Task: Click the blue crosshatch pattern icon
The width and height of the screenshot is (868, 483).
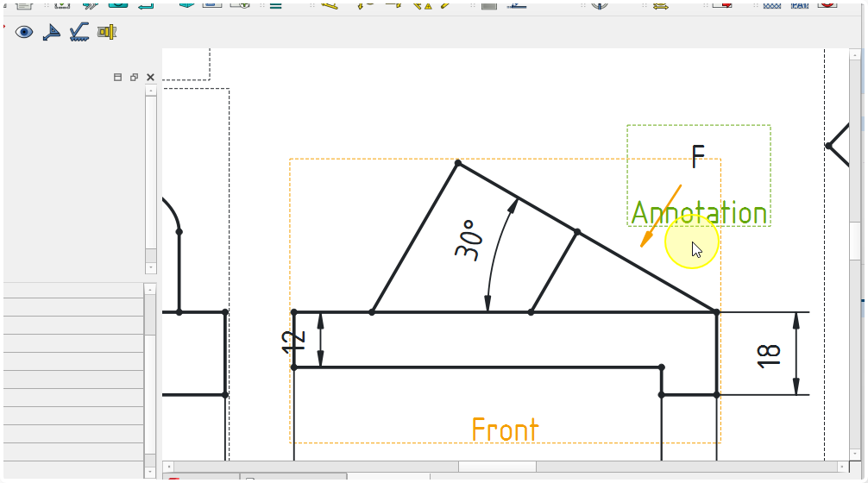Action: [x=772, y=4]
